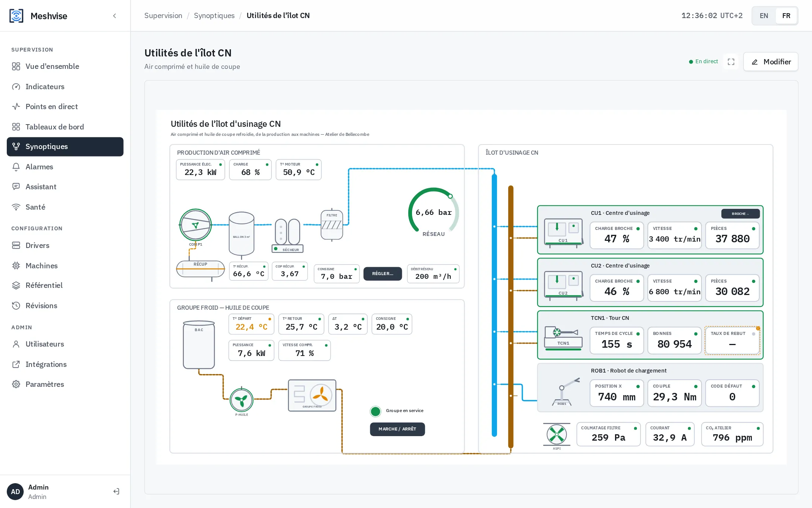Click the CU1 PIÈCES 37 880 tile
The width and height of the screenshot is (812, 508).
(732, 235)
